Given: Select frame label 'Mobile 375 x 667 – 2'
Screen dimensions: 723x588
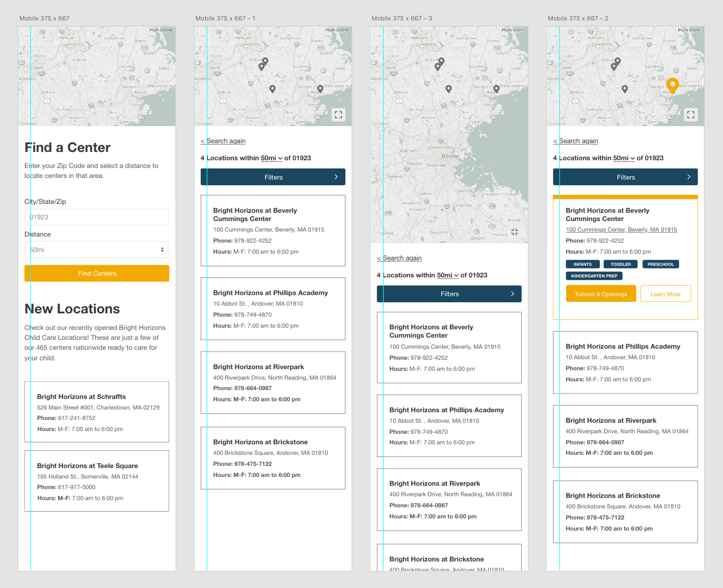Looking at the screenshot, I should [x=578, y=18].
